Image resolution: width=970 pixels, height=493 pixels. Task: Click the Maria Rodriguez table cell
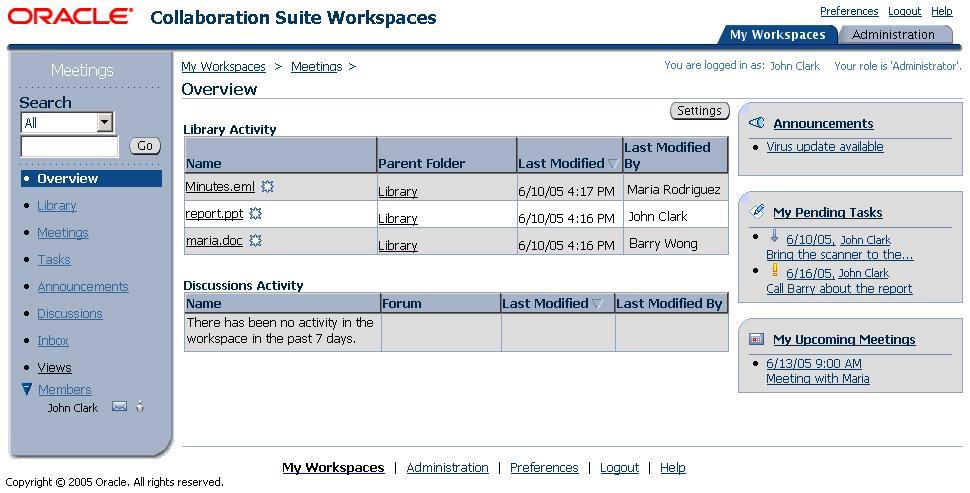(x=676, y=187)
